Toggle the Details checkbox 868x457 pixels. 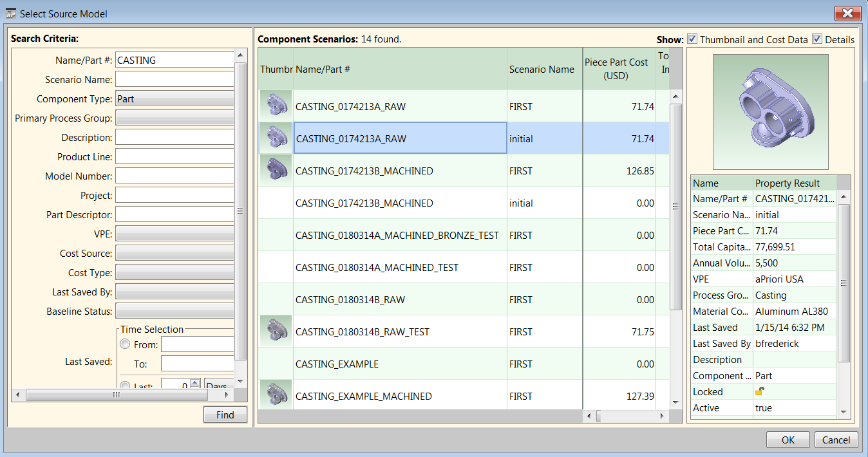tap(817, 39)
